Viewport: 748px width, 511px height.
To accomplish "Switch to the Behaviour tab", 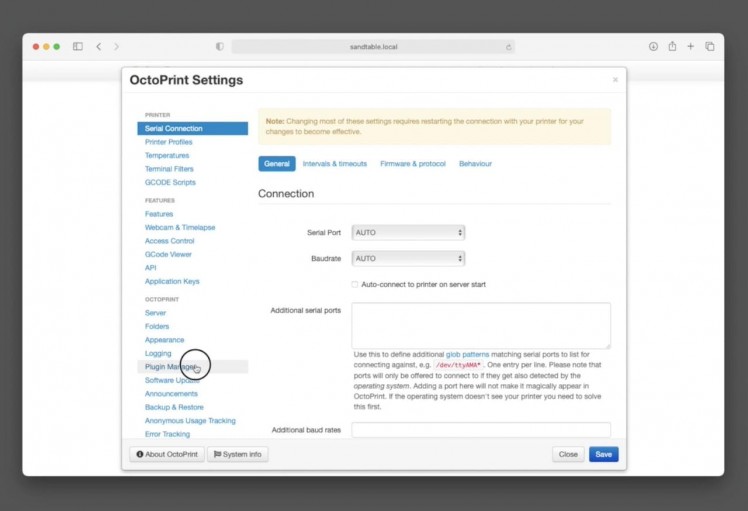I will click(475, 164).
